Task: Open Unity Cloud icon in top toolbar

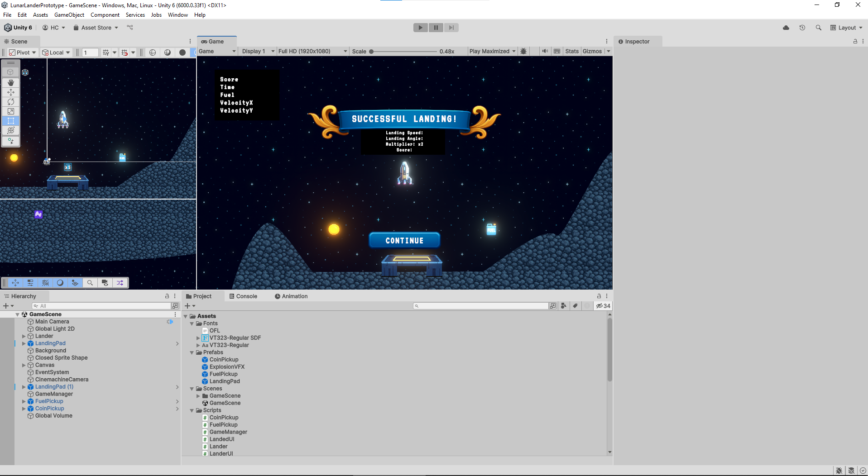Action: (x=786, y=28)
